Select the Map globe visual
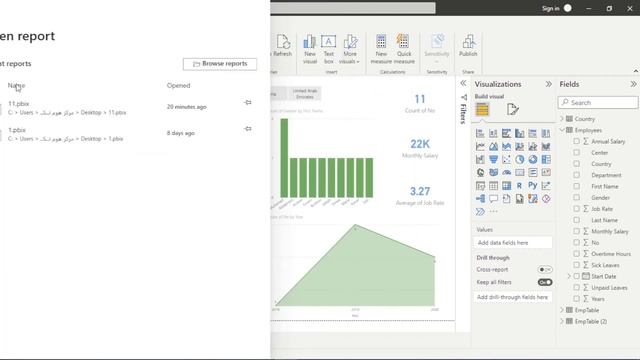The height and width of the screenshot is (360, 640). tap(480, 172)
